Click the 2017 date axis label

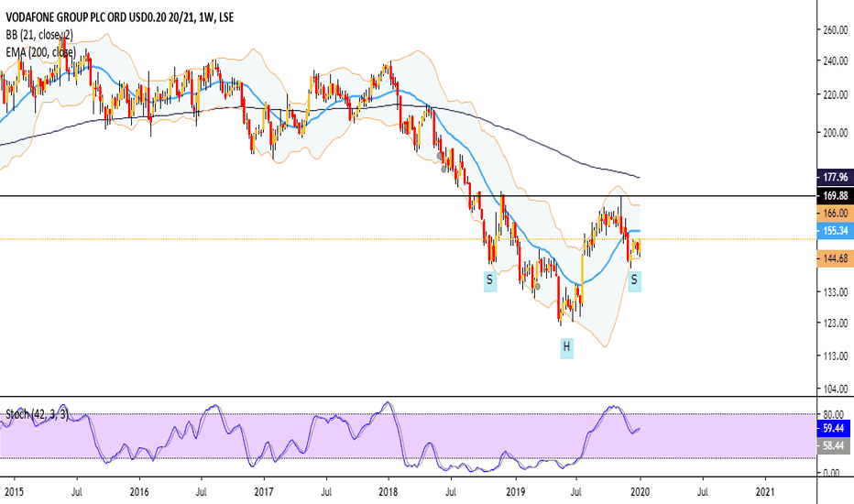(x=264, y=492)
